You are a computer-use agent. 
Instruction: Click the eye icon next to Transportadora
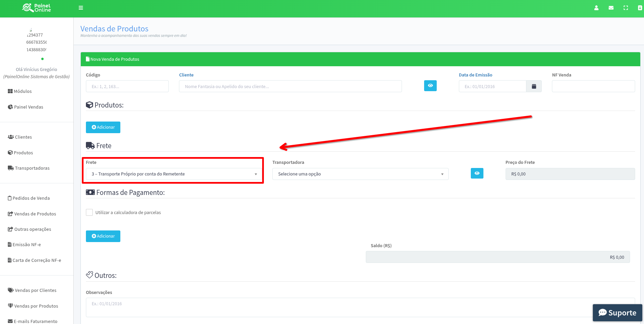pos(477,173)
